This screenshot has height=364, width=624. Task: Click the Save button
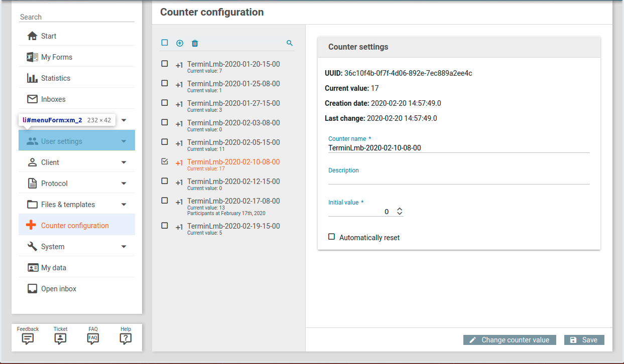[584, 340]
